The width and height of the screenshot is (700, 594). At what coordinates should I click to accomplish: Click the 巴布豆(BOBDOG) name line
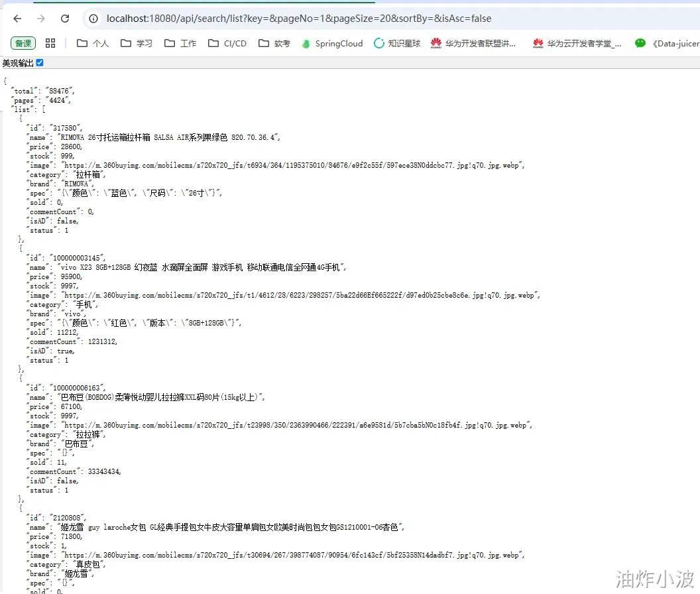(x=145, y=398)
